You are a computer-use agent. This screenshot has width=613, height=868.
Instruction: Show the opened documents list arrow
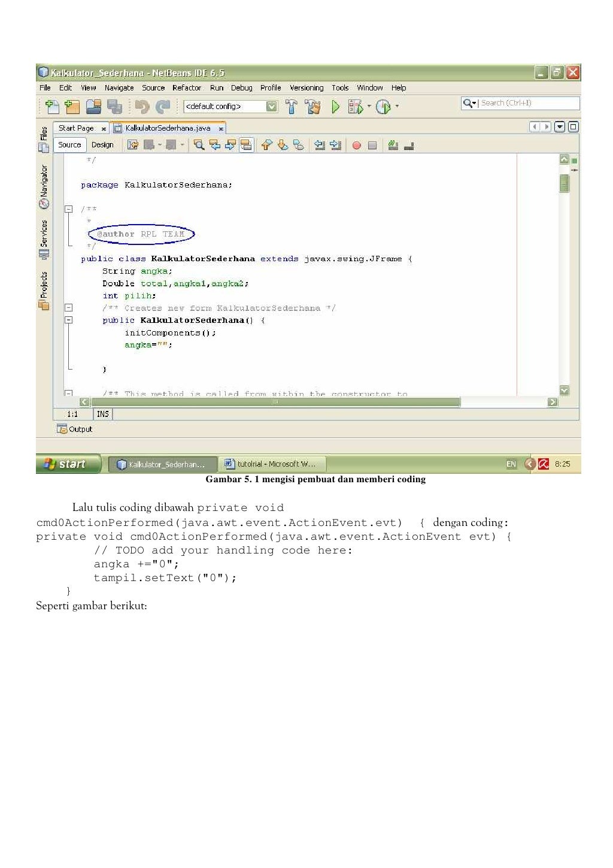pyautogui.click(x=560, y=127)
